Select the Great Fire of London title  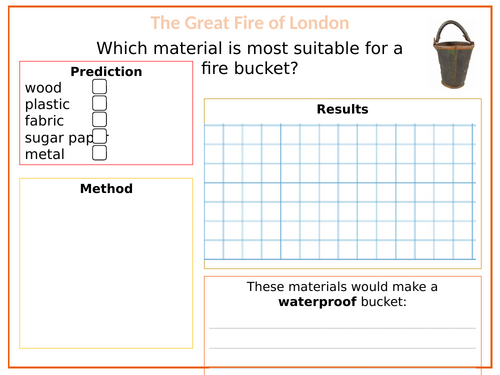click(250, 23)
